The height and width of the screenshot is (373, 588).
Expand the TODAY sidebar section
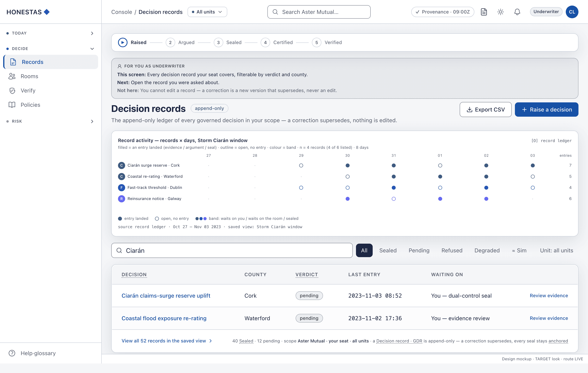[50, 33]
